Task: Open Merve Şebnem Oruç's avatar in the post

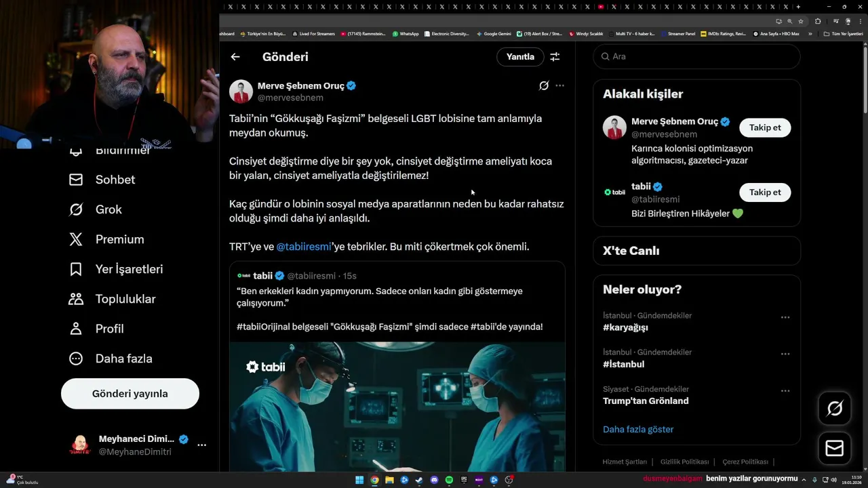Action: [241, 91]
